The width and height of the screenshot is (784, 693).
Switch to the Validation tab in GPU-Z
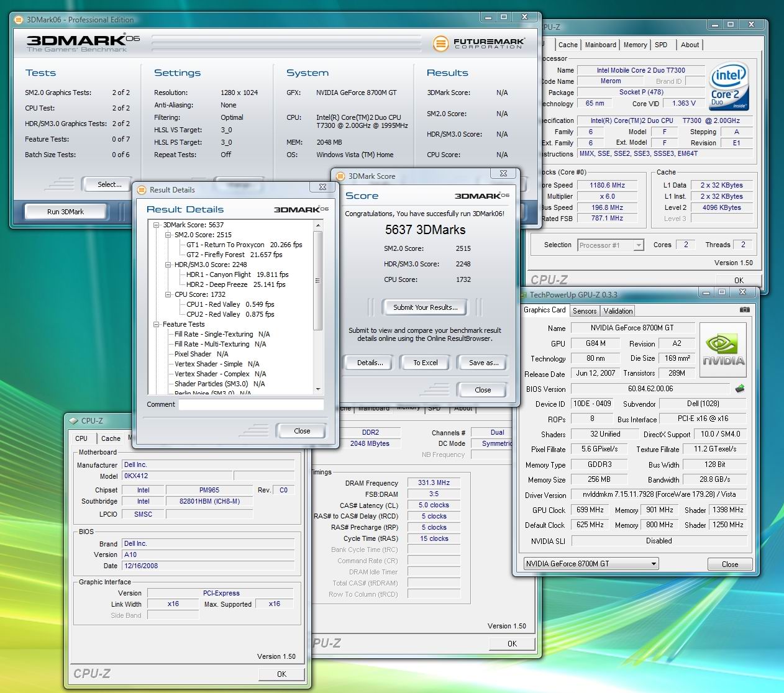pos(618,311)
